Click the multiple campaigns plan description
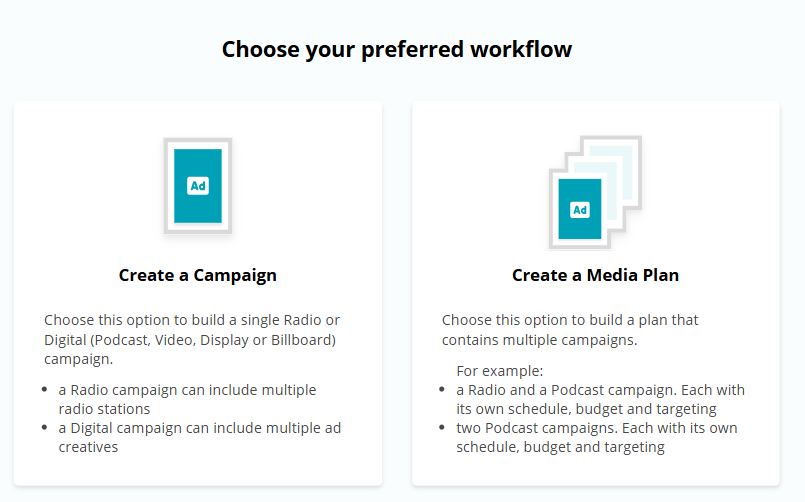 point(570,330)
